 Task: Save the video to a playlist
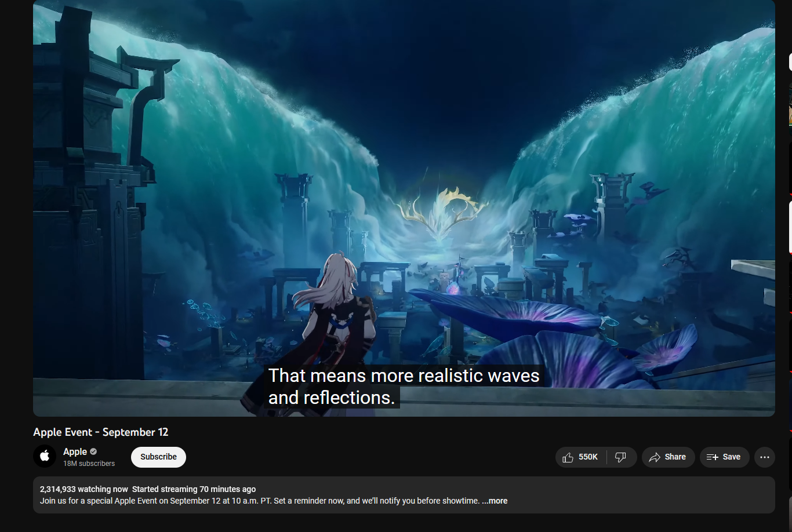tap(724, 457)
